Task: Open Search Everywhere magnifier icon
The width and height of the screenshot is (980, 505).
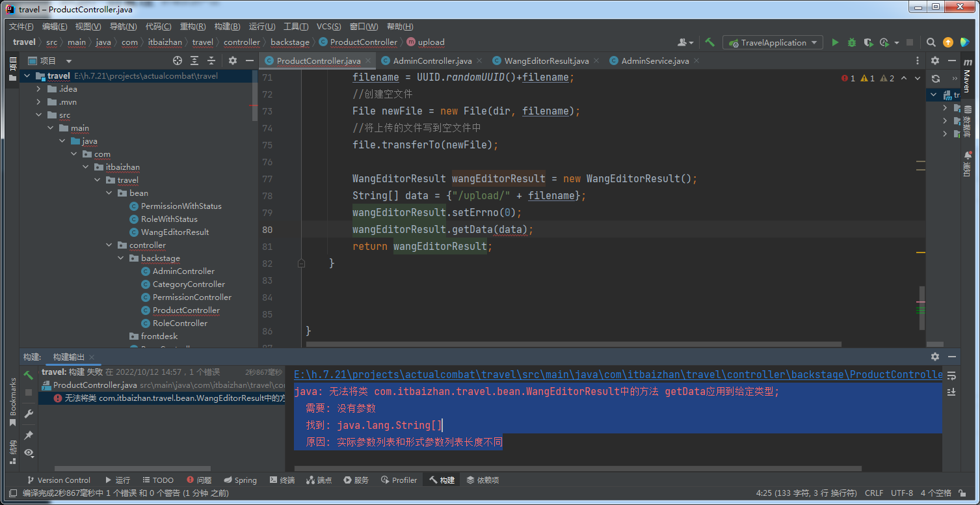Action: click(931, 42)
